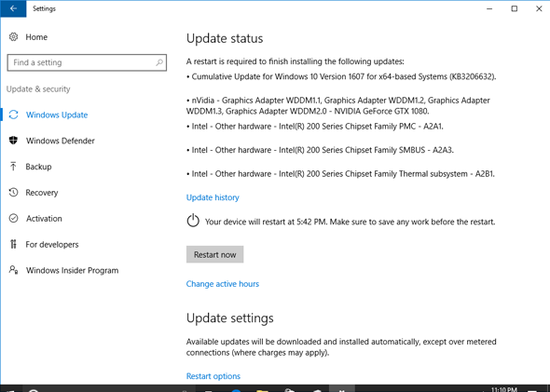Viewport: 550px width, 392px height.
Task: Click the Backup upward arrow icon
Action: [13, 167]
